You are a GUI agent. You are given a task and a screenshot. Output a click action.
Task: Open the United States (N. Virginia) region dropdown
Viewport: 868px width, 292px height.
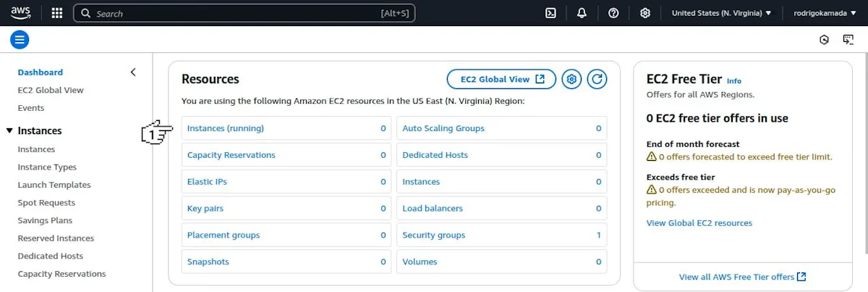coord(722,13)
